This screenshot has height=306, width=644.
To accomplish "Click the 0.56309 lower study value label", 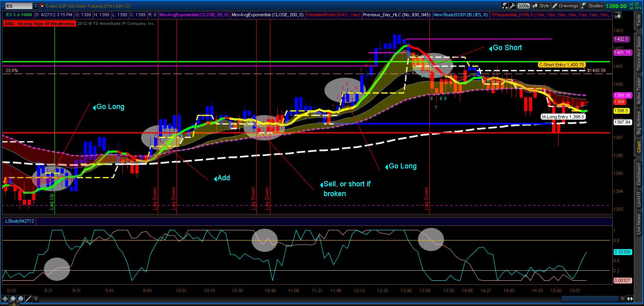I will click(622, 252).
